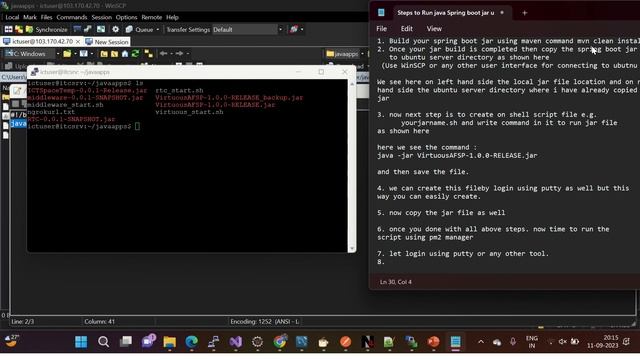
Task: Click the session color icon in WinSCP toolbar
Action: [x=293, y=29]
